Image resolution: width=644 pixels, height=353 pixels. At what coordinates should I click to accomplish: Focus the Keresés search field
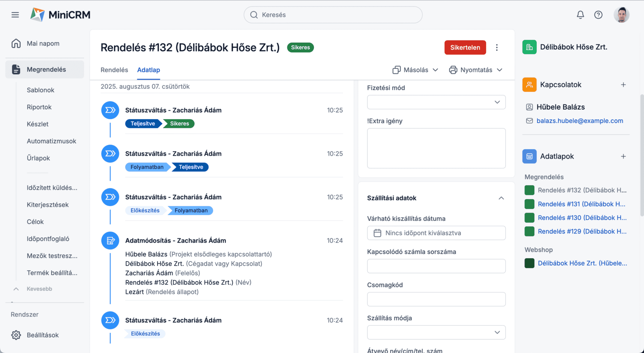pyautogui.click(x=333, y=15)
